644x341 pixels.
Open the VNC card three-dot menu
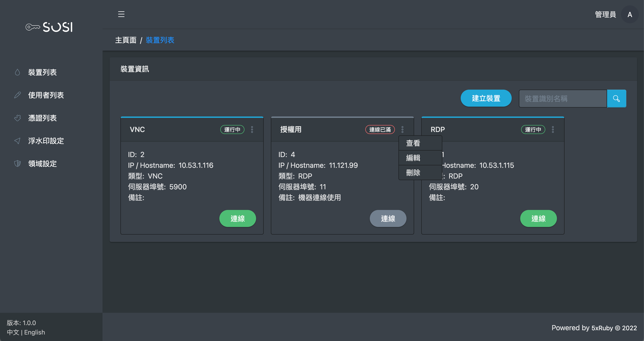pos(252,129)
